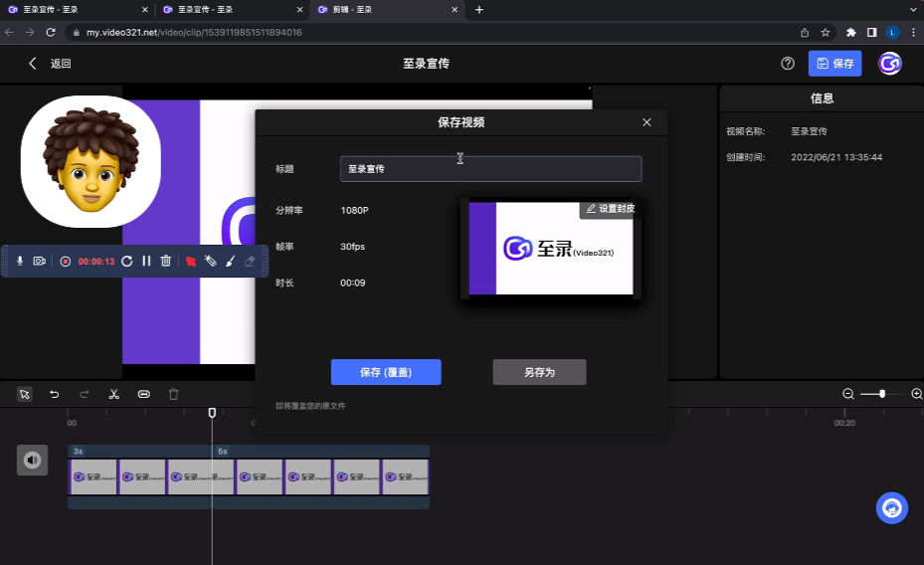Viewport: 924px width, 565px height.
Task: Click 保存 (覆盖) to overwrite
Action: coord(386,372)
